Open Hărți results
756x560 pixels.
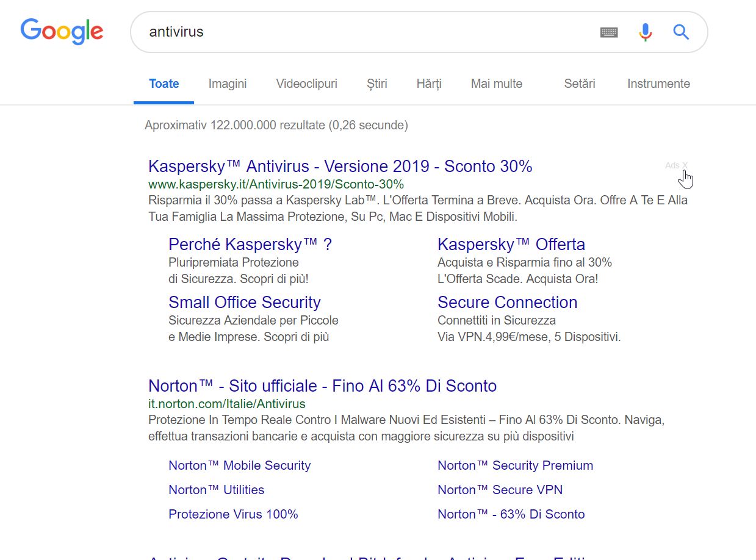428,84
